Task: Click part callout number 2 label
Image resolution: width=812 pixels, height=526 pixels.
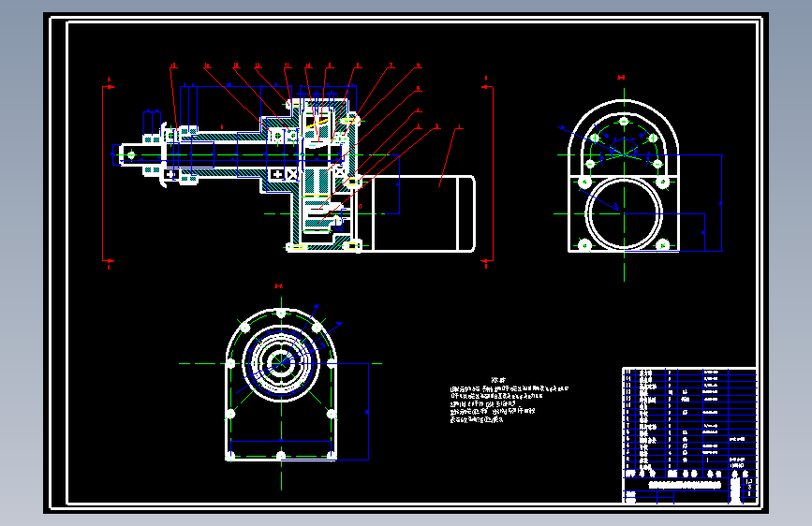Action: 437,126
